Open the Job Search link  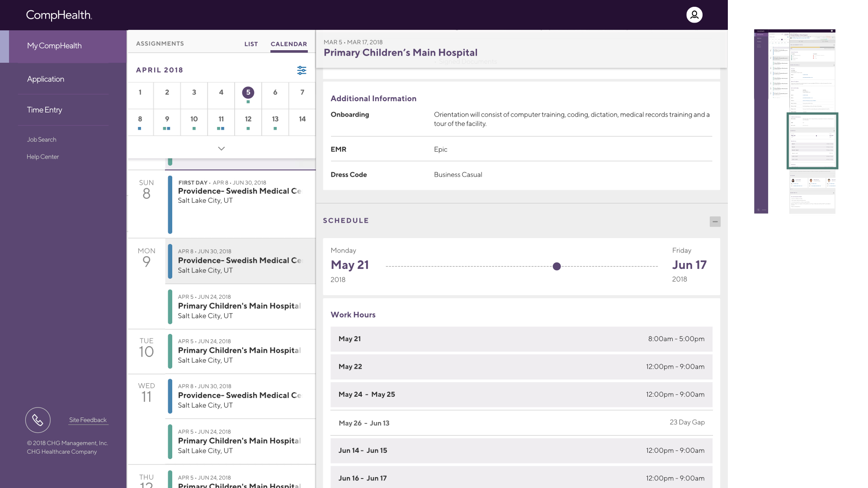point(42,140)
